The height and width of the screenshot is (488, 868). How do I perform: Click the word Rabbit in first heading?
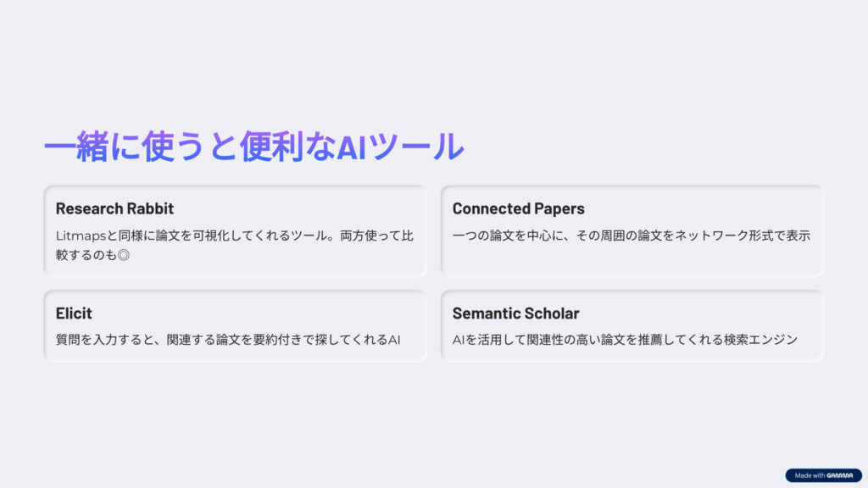[x=150, y=208]
